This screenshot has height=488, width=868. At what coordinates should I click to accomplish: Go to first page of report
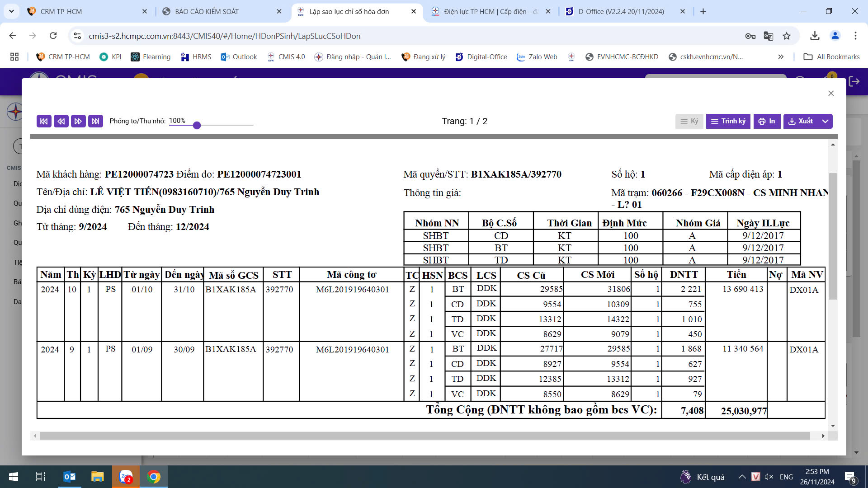coord(44,121)
